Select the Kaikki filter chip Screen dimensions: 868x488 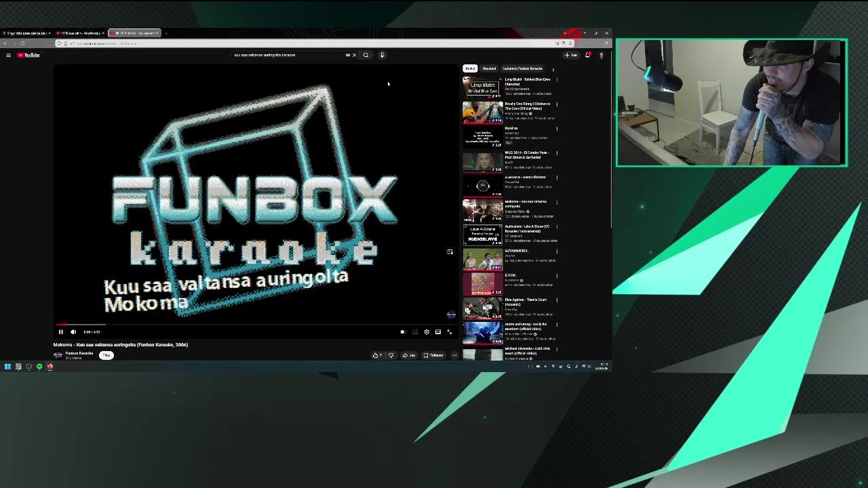470,68
